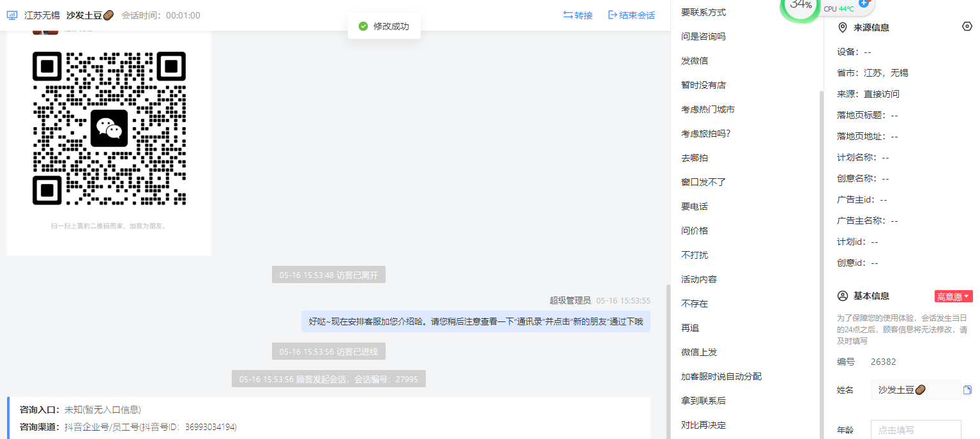Click the 超级管理员 chat message bubble
This screenshot has width=980, height=439.
pos(476,321)
